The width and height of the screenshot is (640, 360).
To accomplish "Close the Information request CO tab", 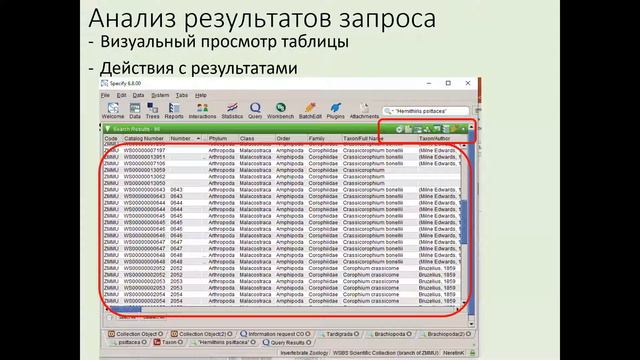I will tap(308, 334).
